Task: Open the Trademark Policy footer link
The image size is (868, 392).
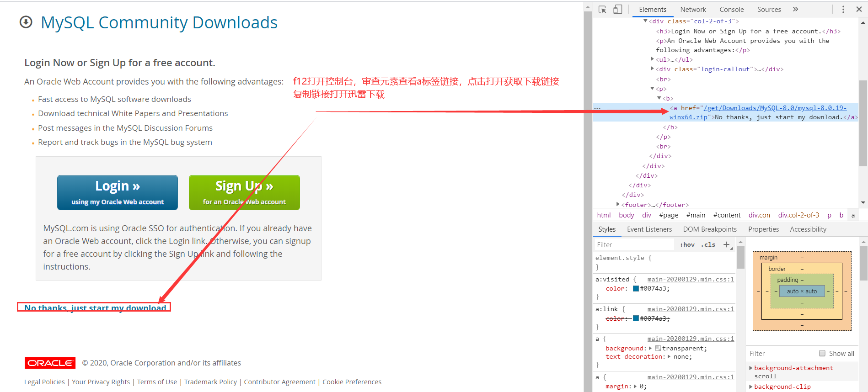Action: (x=210, y=382)
